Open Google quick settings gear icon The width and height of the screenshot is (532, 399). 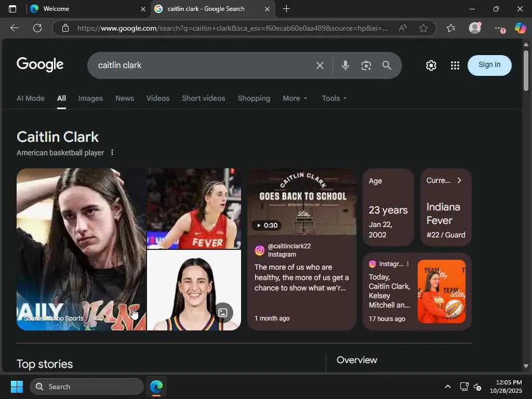pos(431,65)
